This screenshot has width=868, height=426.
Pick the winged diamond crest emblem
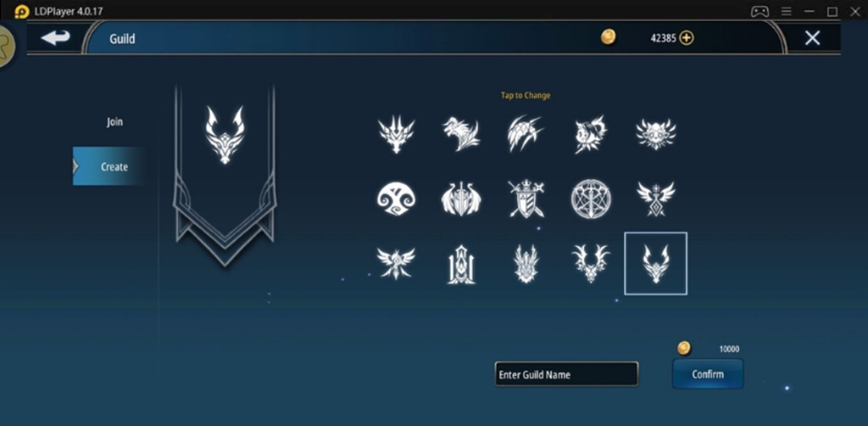(655, 199)
